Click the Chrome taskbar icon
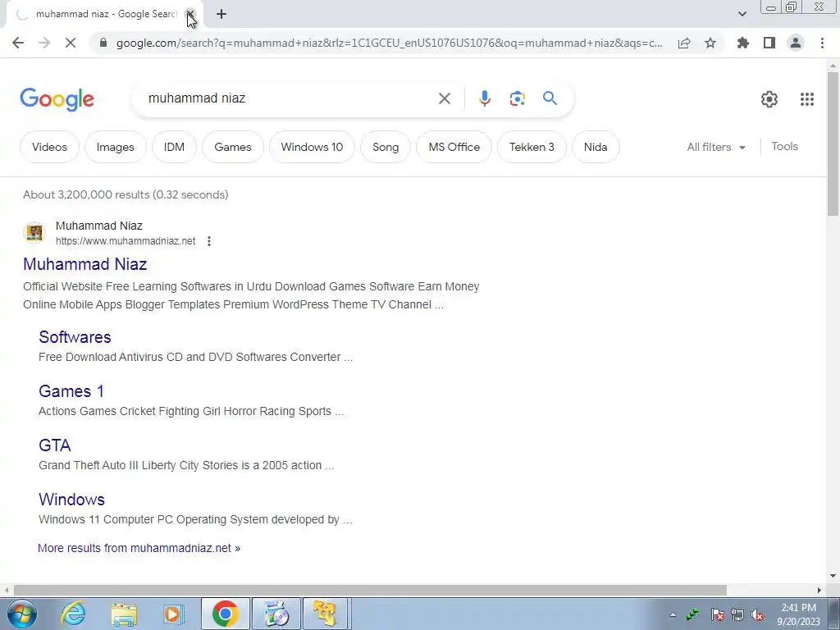Screen dimensions: 840x630 [225, 614]
